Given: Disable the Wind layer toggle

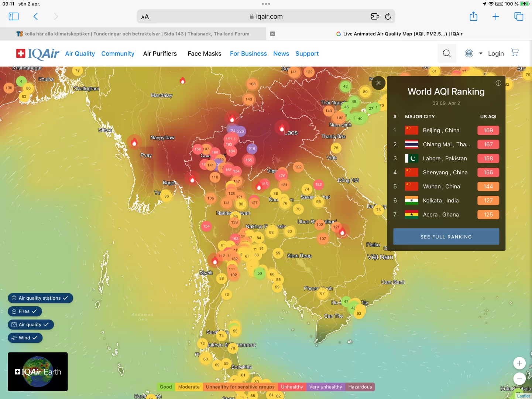Looking at the screenshot, I should click(x=25, y=338).
